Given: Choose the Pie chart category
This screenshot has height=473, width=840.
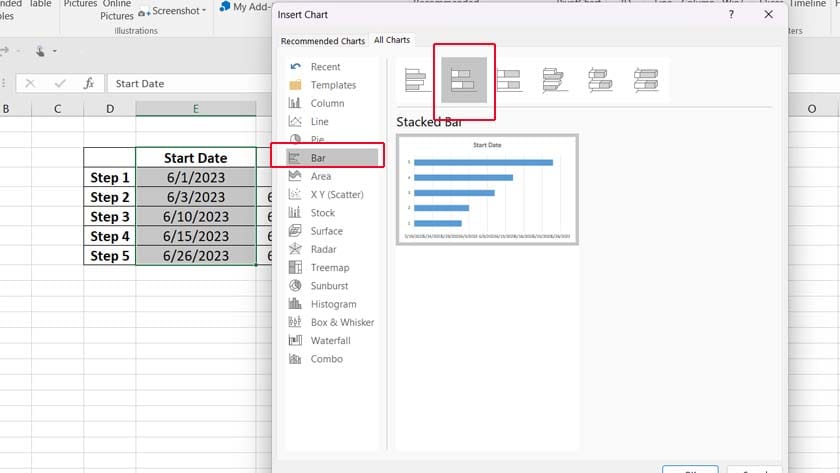Looking at the screenshot, I should pos(332,139).
